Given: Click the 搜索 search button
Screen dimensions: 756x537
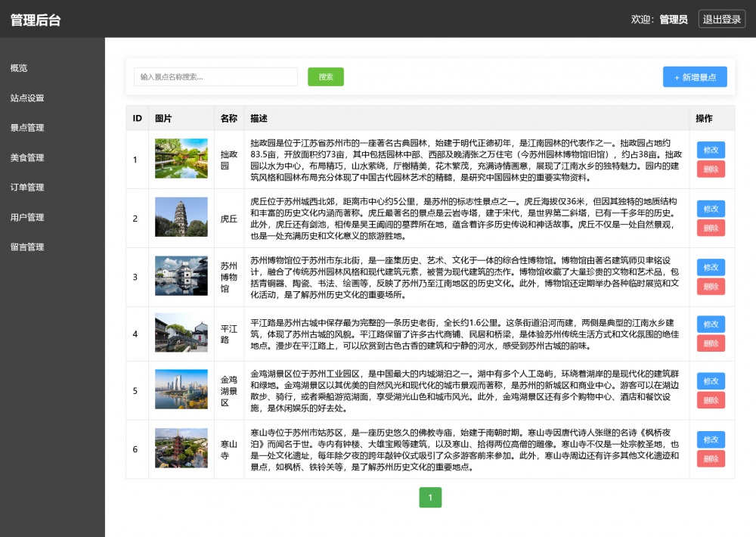Looking at the screenshot, I should (326, 76).
